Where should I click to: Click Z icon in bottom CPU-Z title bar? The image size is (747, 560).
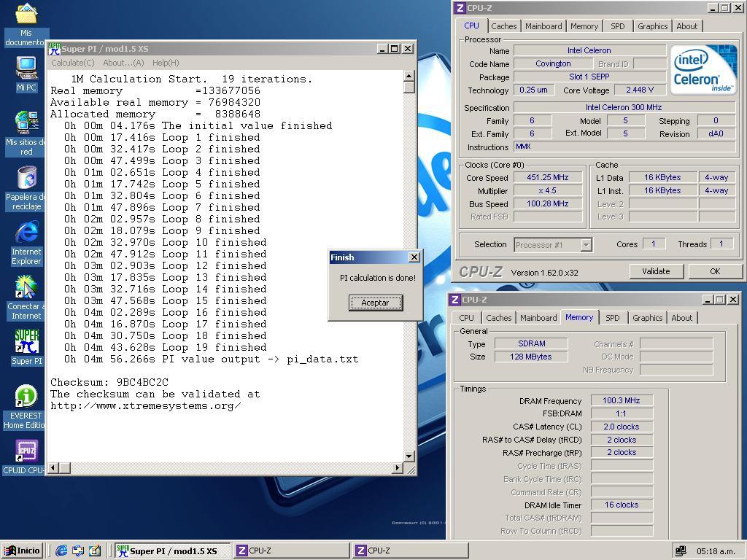454,300
